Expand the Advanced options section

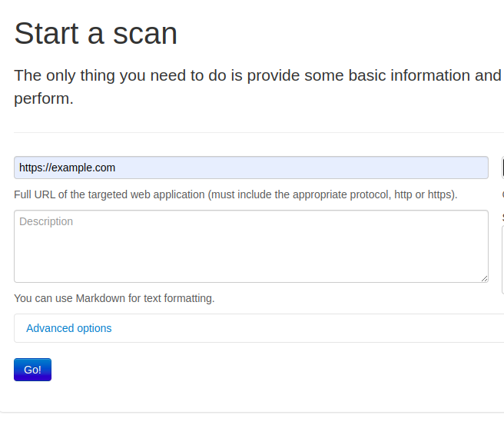(68, 328)
